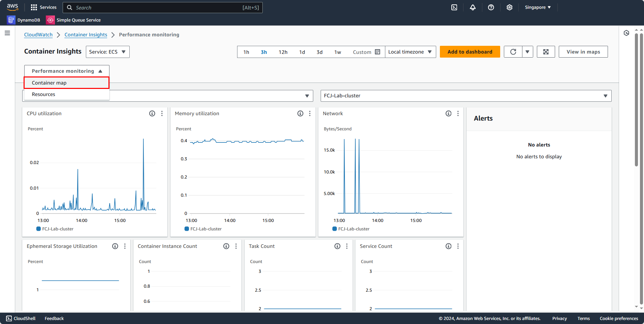This screenshot has height=324, width=644.
Task: Open the right-side help panel icon
Action: [626, 33]
